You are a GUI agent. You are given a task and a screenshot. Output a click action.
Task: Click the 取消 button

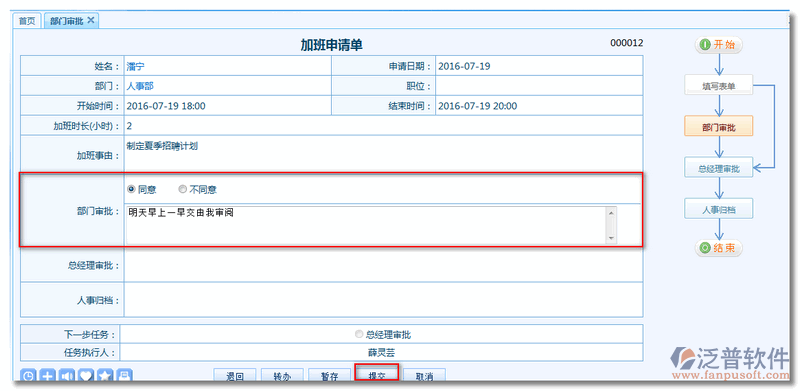424,376
